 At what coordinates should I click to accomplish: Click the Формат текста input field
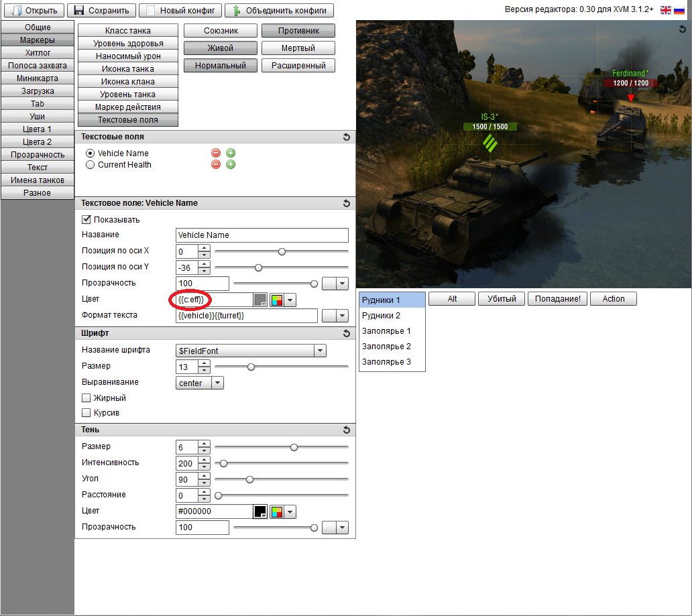coord(247,316)
